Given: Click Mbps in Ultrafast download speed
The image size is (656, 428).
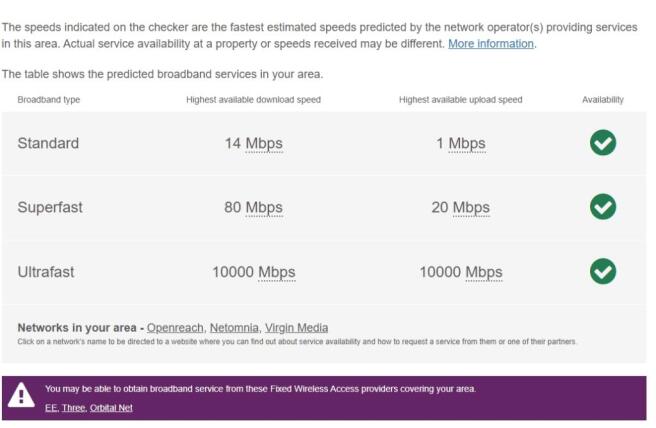Looking at the screenshot, I should click(x=277, y=272).
